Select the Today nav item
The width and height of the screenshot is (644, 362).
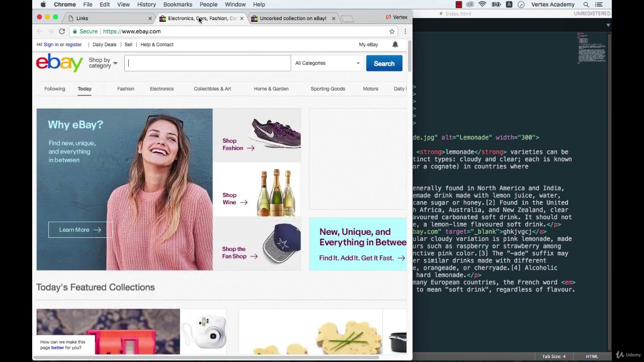click(x=85, y=88)
